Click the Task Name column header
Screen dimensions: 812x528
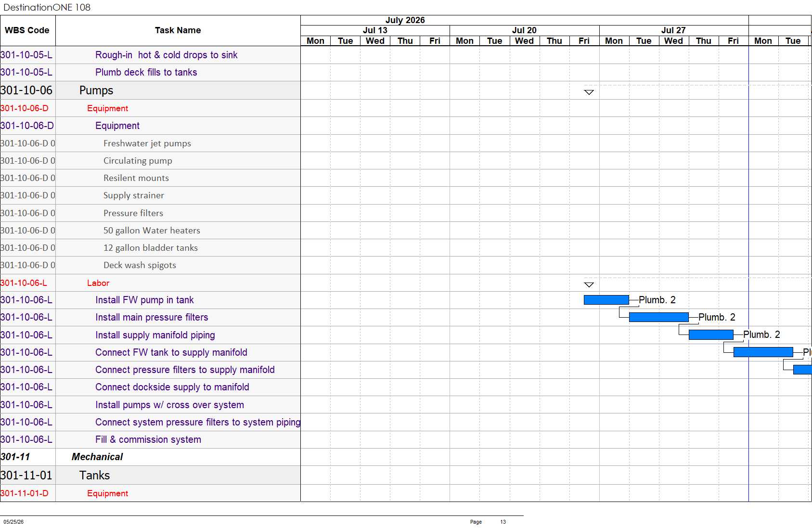pyautogui.click(x=178, y=30)
